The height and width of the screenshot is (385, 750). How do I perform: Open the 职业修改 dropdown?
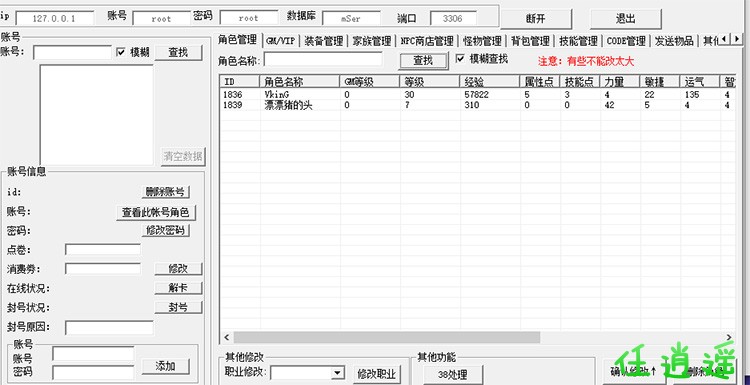pyautogui.click(x=338, y=373)
